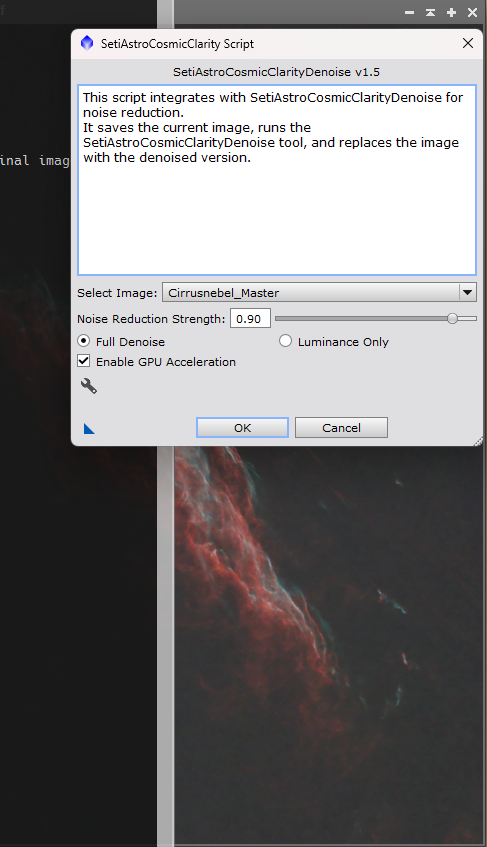This screenshot has height=847, width=487.
Task: Click inside the script description text box
Action: click(277, 180)
